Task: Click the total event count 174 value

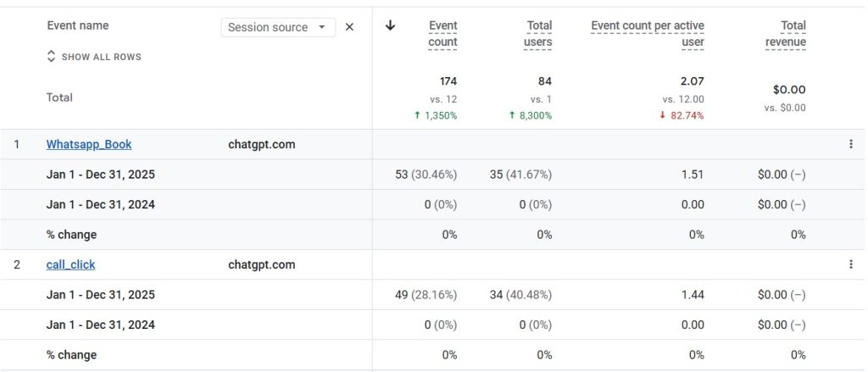Action: pos(448,81)
